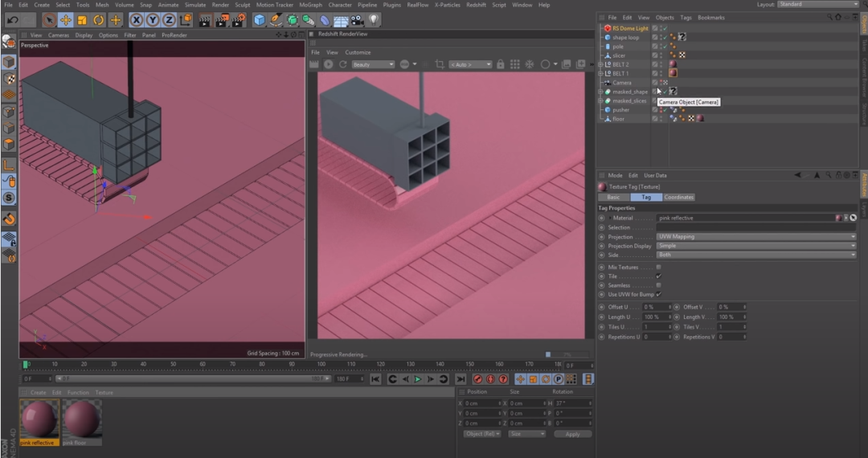
Task: Click the Apply button in coordinates panel
Action: [x=572, y=434]
